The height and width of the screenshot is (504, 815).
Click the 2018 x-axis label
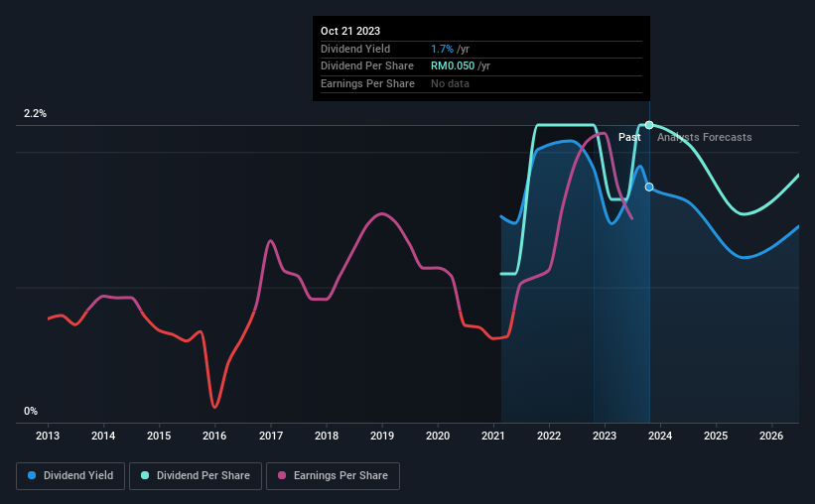coord(327,436)
